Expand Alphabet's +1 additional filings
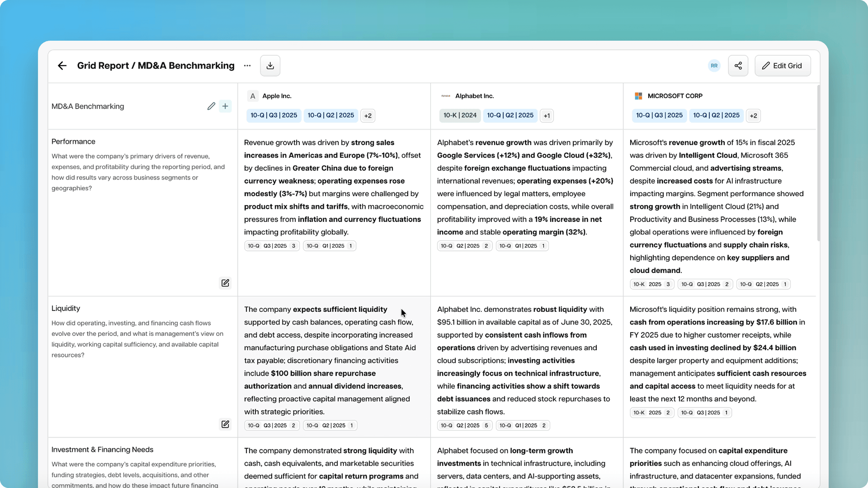 [x=547, y=116]
